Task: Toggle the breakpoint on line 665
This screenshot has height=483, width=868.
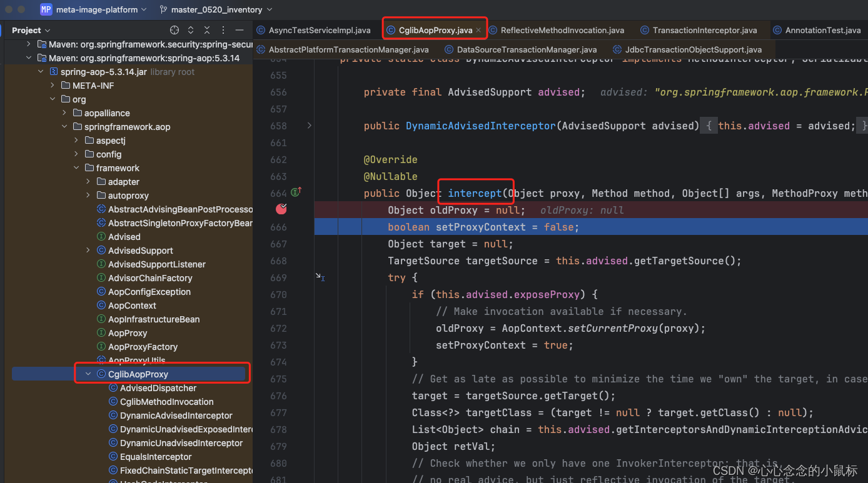Action: coord(281,209)
